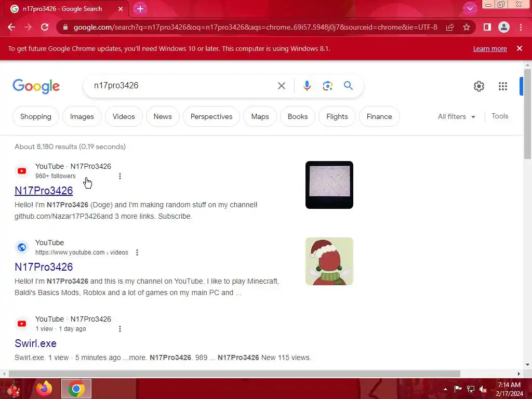The width and height of the screenshot is (532, 399).
Task: Open Chrome three-dot menu
Action: [521, 27]
